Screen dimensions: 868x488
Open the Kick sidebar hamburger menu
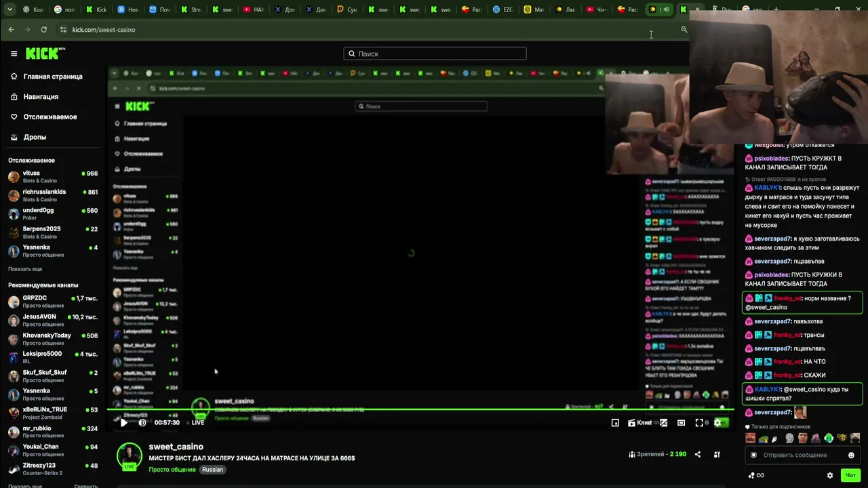click(14, 54)
